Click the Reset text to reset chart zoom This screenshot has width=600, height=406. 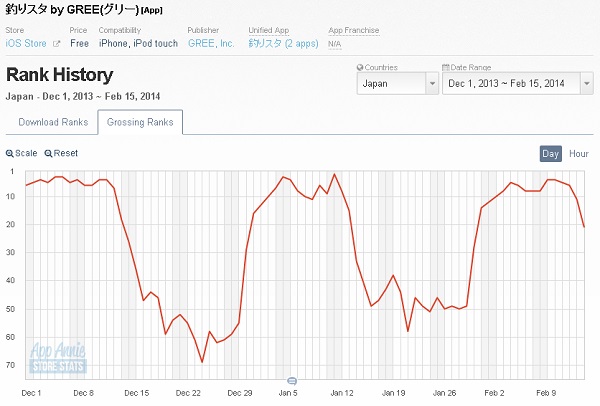coord(66,154)
